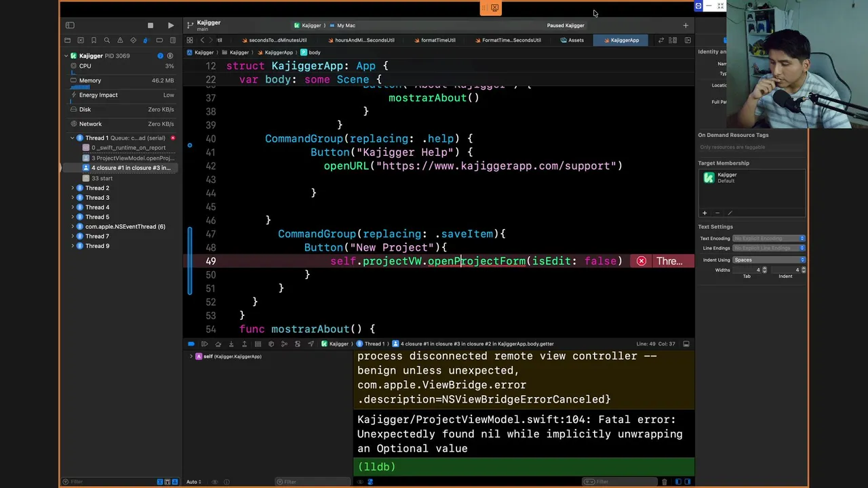
Task: Open the Bookmark navigator
Action: coord(94,40)
